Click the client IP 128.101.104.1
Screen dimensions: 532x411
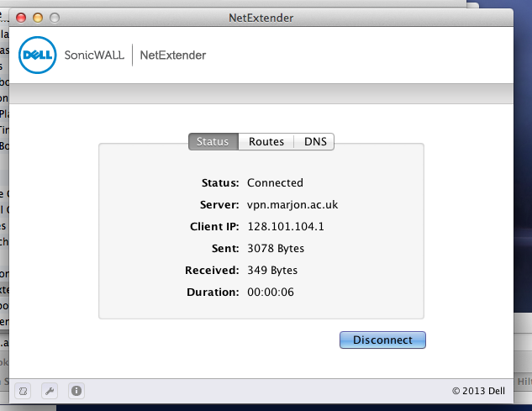[x=286, y=226]
